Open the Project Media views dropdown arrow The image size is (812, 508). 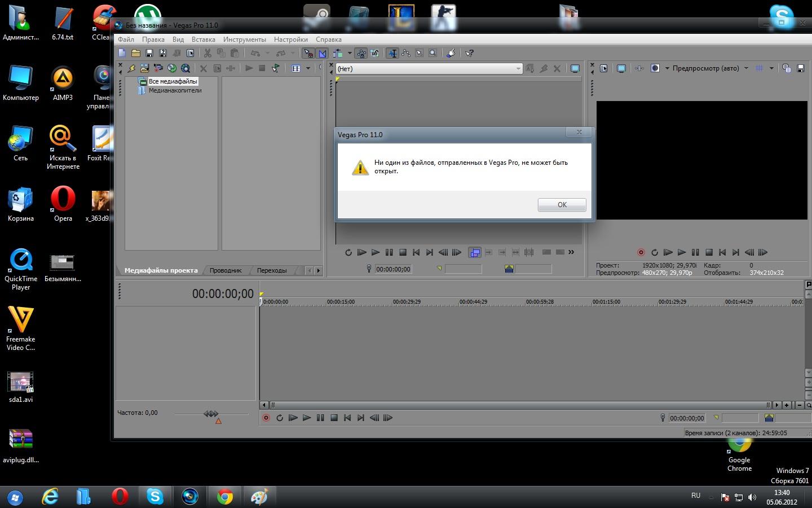tap(308, 68)
